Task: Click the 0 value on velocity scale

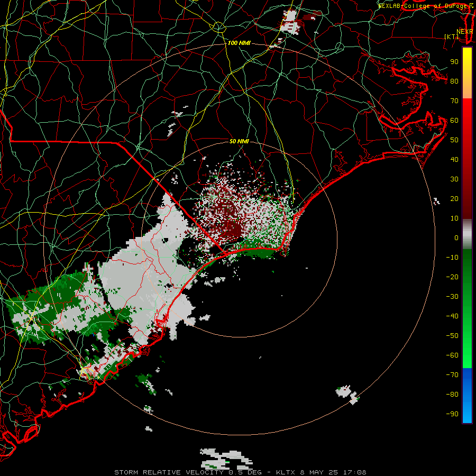Action: [456, 238]
